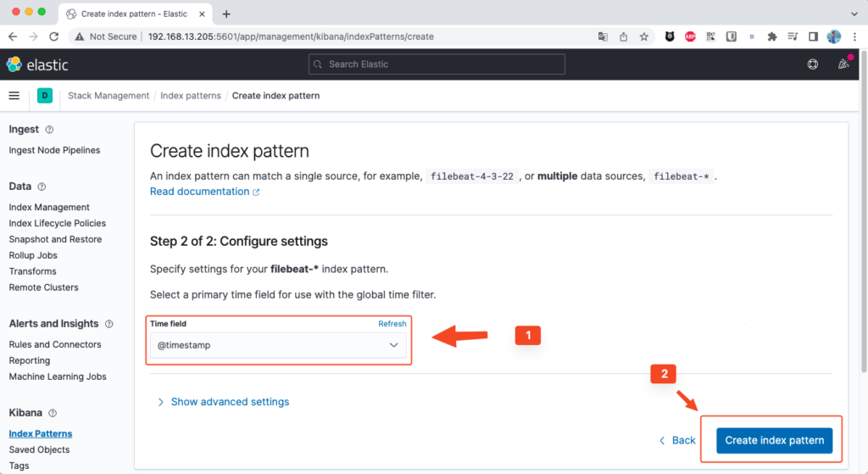Click the Kibana help question icon

(x=53, y=413)
